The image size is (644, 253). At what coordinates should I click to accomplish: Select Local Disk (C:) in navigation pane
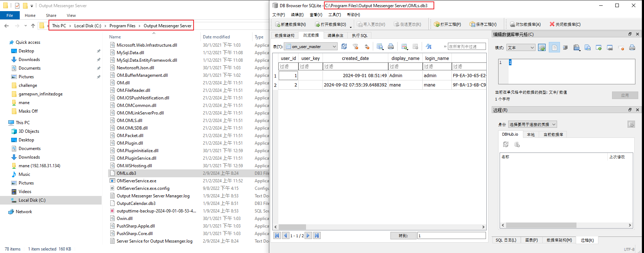[x=32, y=200]
